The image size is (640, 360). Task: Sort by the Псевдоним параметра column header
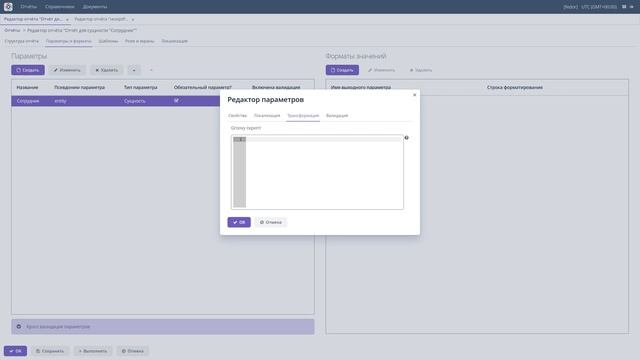coord(80,87)
